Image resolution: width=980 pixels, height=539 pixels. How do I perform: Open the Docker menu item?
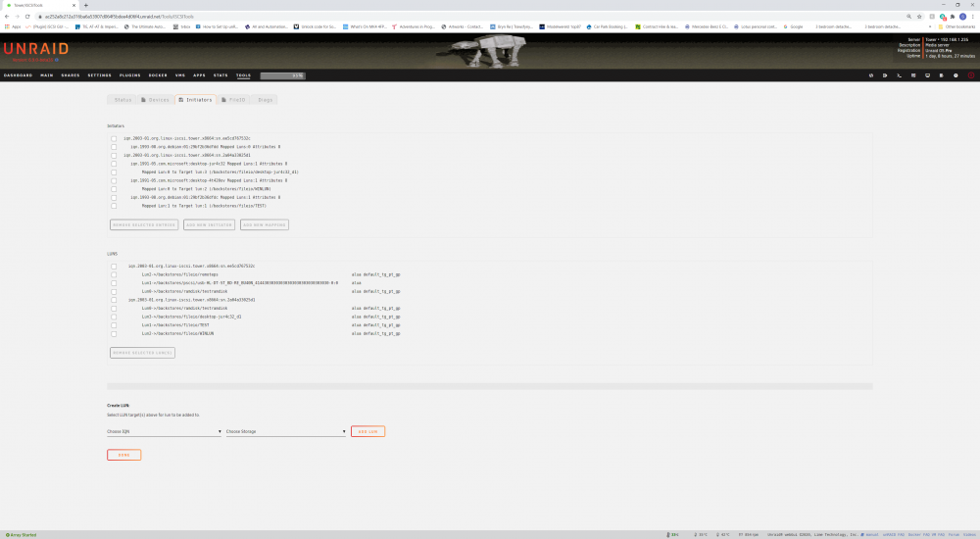coord(158,75)
